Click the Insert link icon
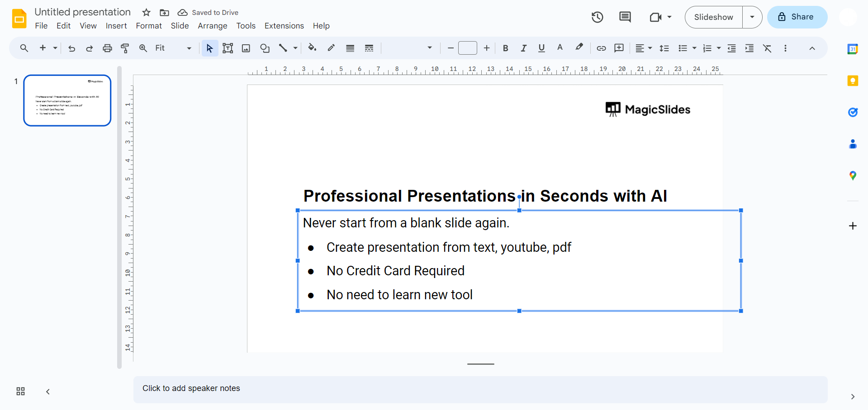The image size is (868, 410). coord(601,48)
